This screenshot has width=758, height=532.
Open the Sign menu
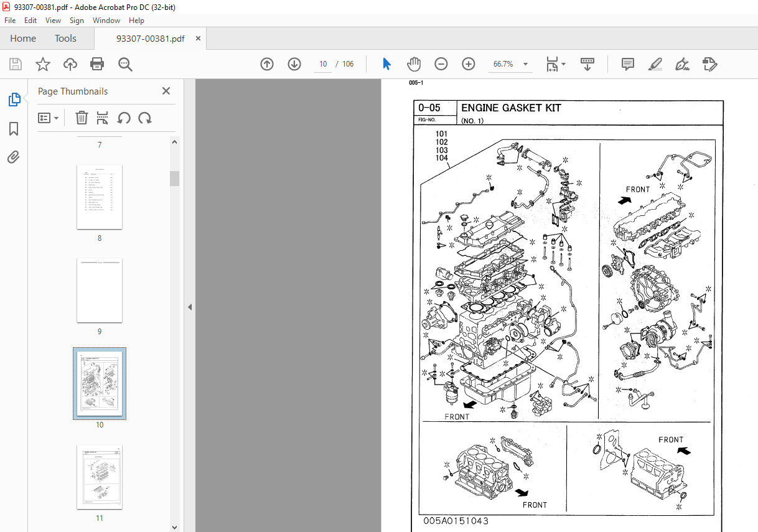click(77, 21)
